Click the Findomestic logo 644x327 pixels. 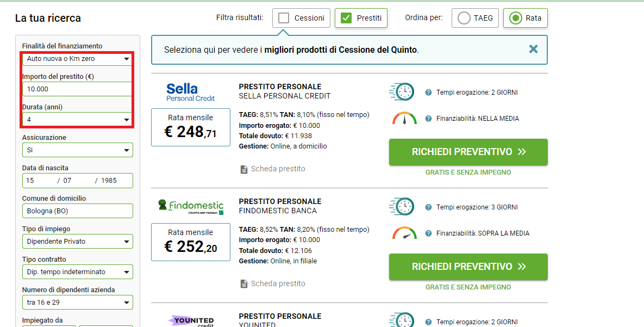tap(191, 207)
